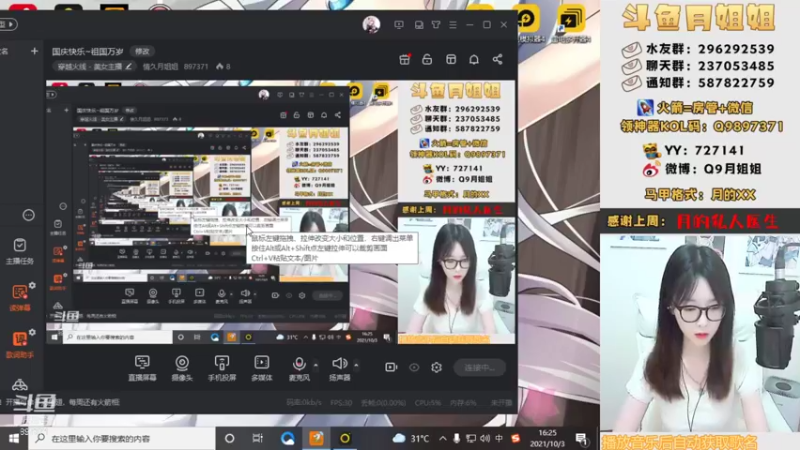The height and width of the screenshot is (450, 800).
Task: Open stream settings gear beside the start button
Action: click(x=436, y=367)
